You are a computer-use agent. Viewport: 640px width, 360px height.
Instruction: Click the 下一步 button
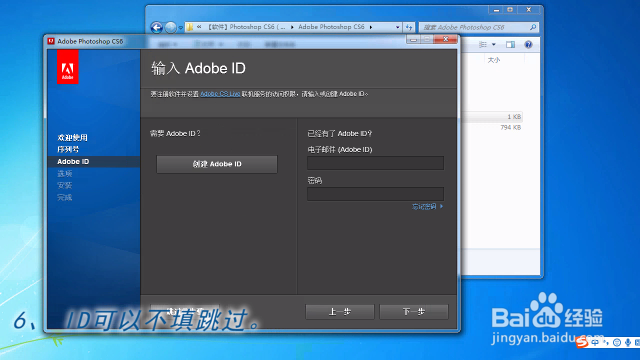414,312
